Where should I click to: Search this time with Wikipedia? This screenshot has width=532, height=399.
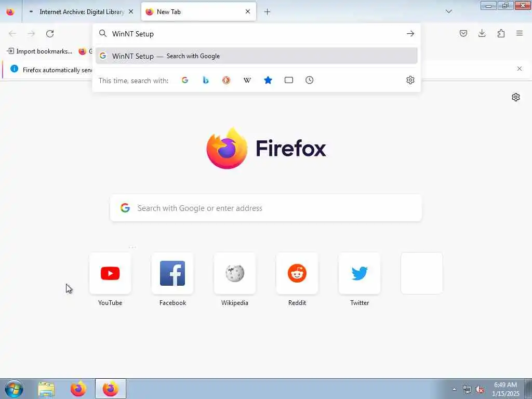tap(247, 80)
